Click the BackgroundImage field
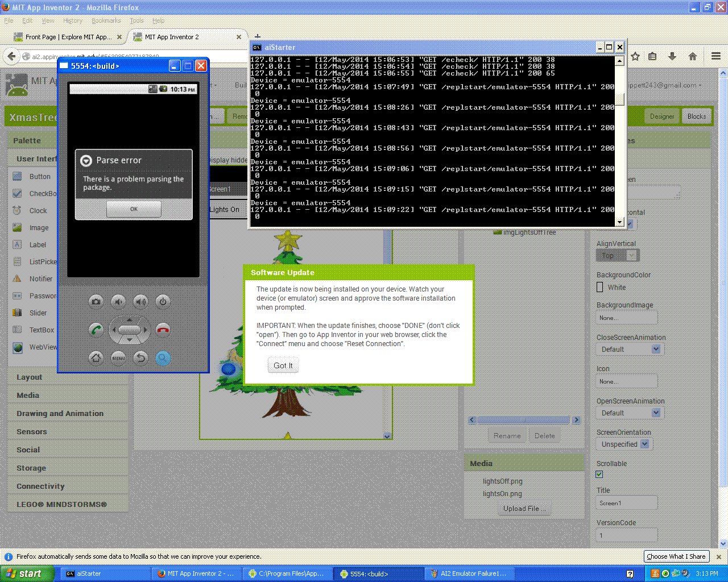 (x=627, y=318)
